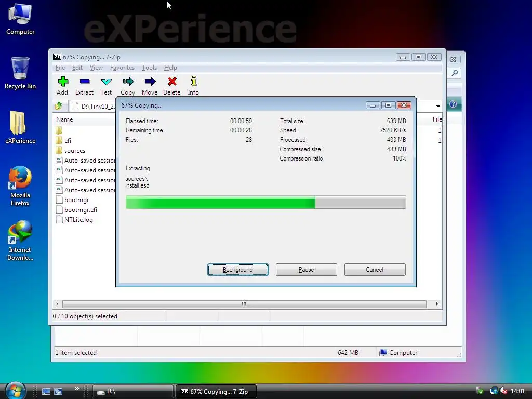Click the scrollbar left arrow
This screenshot has height=399, width=532.
(x=57, y=304)
